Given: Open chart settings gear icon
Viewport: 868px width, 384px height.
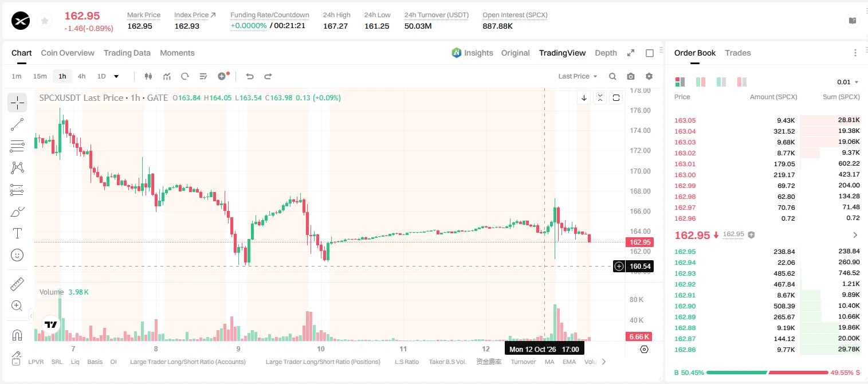Looking at the screenshot, I should pyautogui.click(x=649, y=76).
